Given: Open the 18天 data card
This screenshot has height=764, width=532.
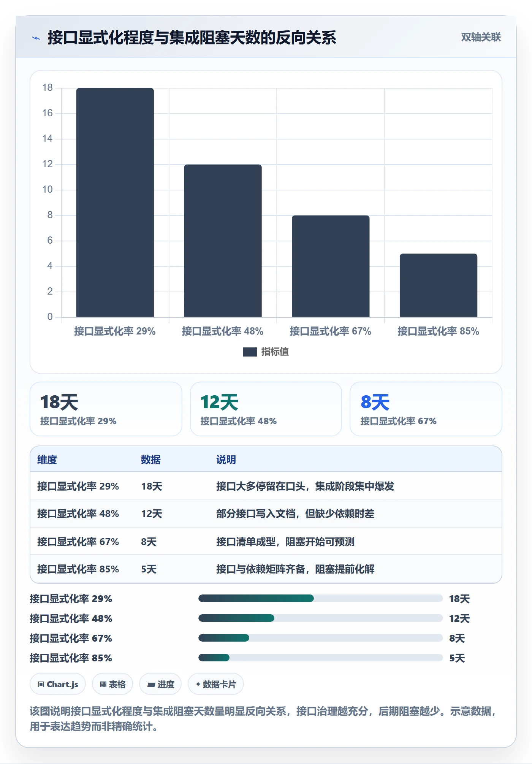Looking at the screenshot, I should click(x=106, y=409).
